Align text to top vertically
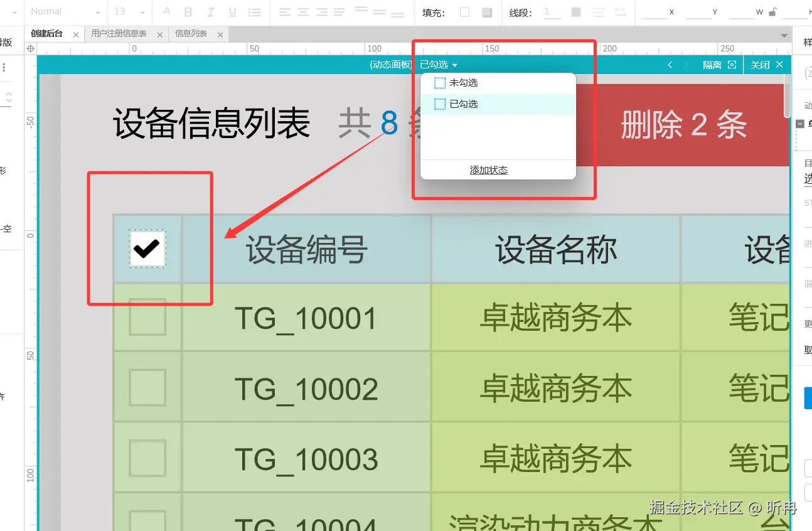The image size is (812, 531). tap(361, 11)
